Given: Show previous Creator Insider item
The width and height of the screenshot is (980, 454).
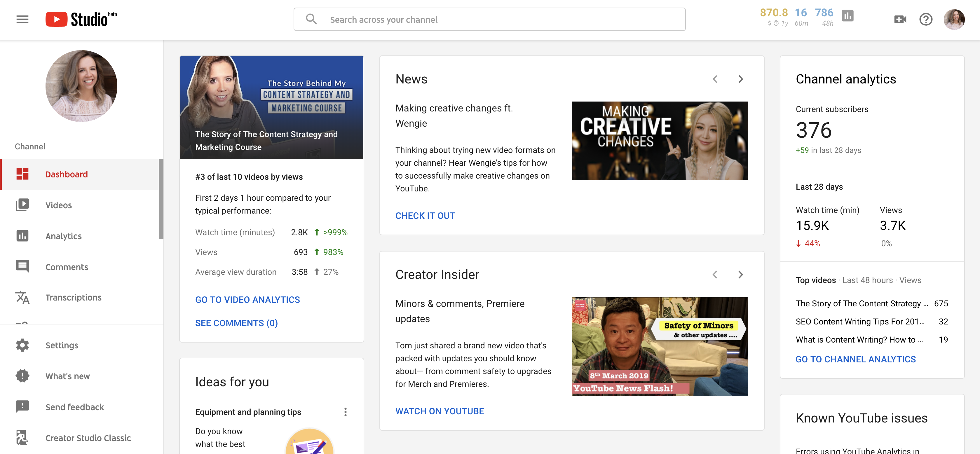Looking at the screenshot, I should coord(715,275).
